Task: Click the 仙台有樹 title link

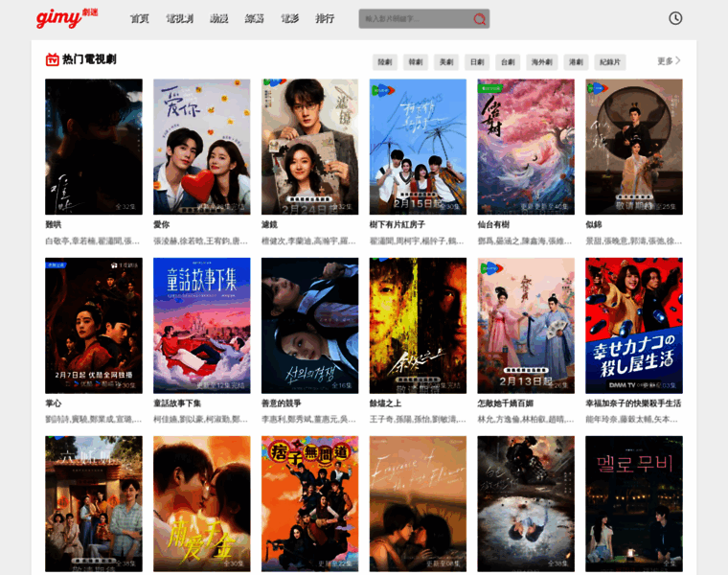Action: click(493, 225)
